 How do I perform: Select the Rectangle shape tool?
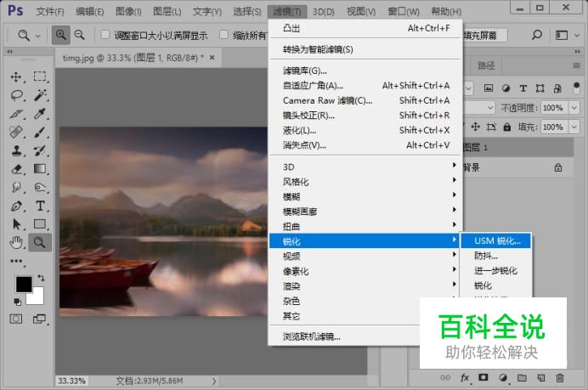pyautogui.click(x=40, y=223)
